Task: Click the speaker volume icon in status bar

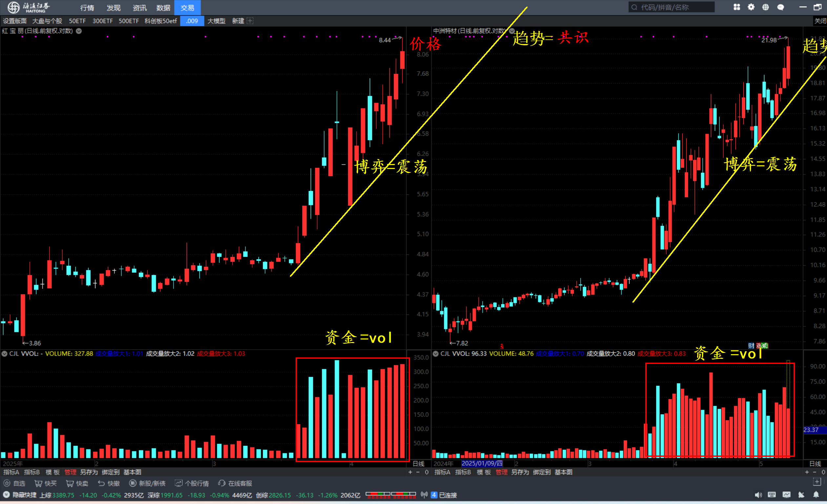Action: tap(758, 494)
